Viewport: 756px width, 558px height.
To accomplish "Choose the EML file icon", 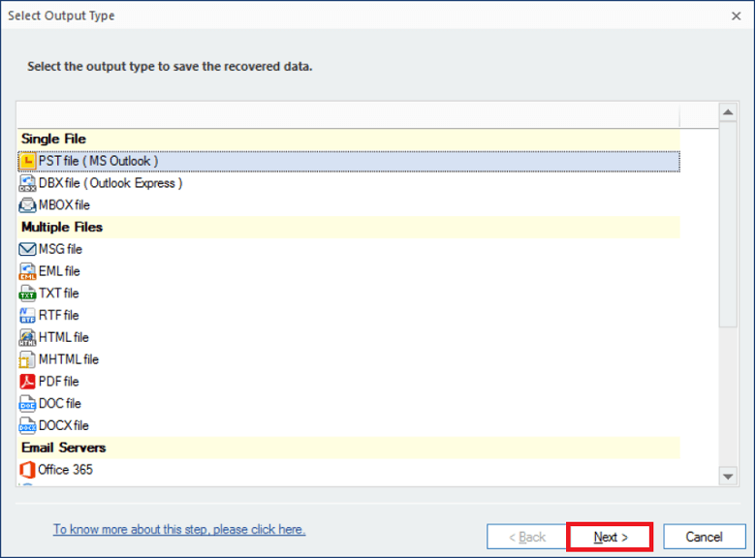I will click(27, 271).
